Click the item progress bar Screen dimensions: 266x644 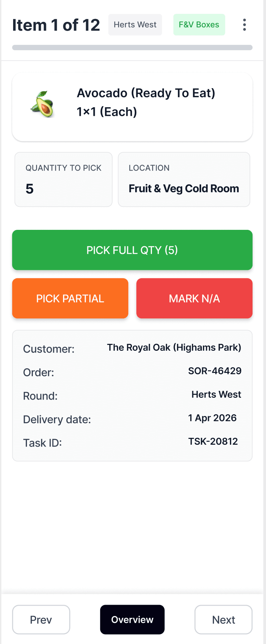click(x=132, y=47)
